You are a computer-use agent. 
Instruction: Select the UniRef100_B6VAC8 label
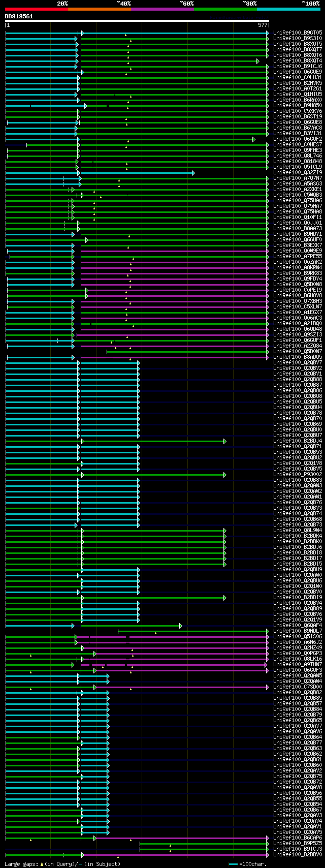click(298, 128)
